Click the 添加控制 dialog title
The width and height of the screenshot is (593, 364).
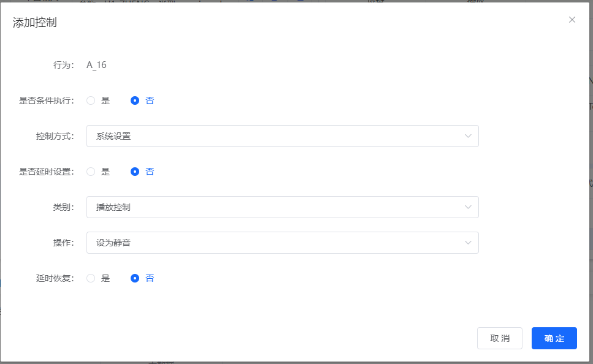click(x=35, y=23)
